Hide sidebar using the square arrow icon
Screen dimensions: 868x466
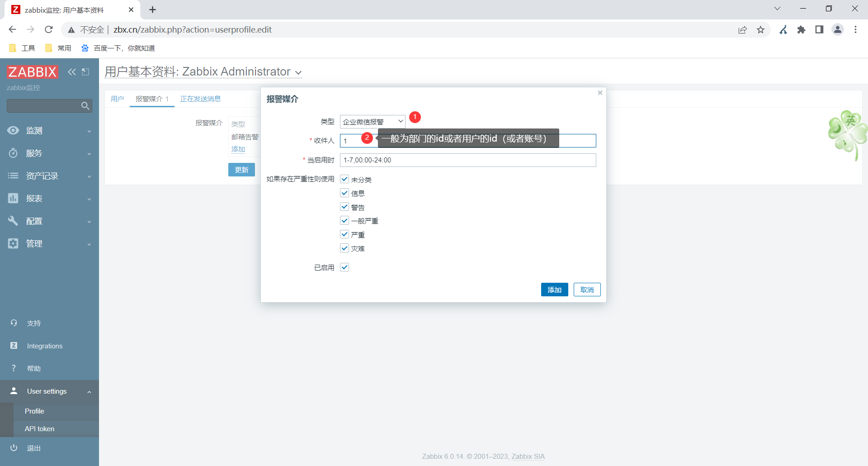[x=85, y=71]
